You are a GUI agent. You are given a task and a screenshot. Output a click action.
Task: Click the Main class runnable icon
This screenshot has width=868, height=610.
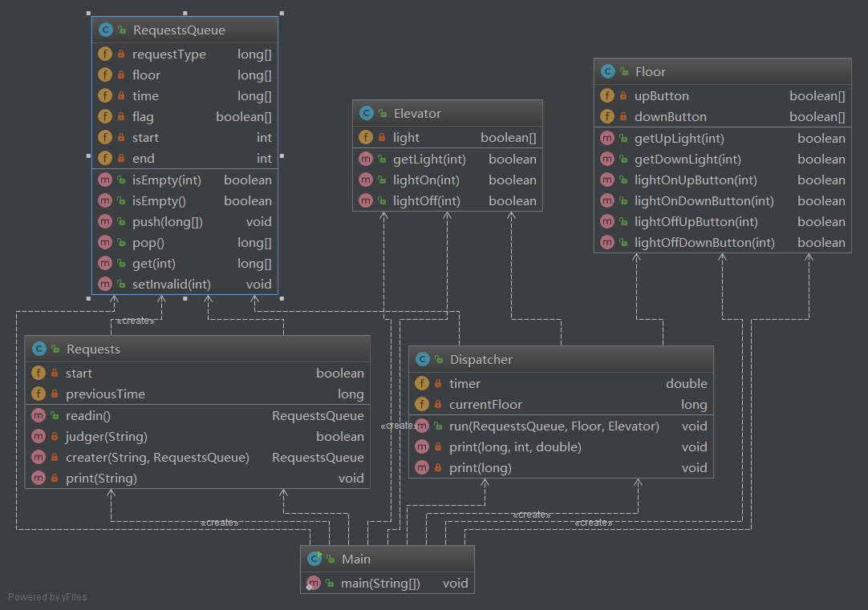[x=314, y=559]
